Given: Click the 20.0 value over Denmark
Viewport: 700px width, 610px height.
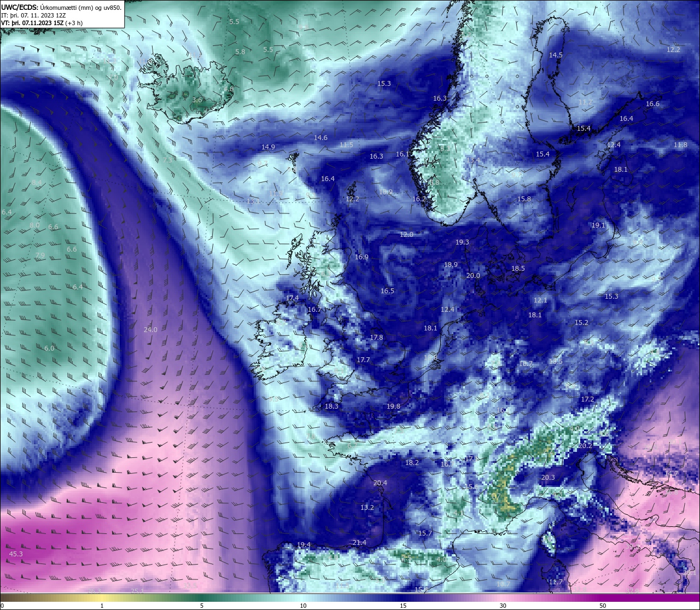Looking at the screenshot, I should 473,275.
